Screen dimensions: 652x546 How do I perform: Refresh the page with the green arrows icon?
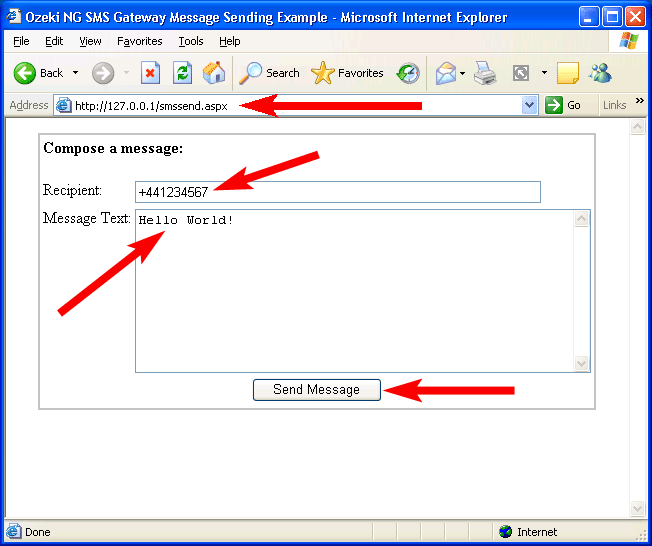183,73
